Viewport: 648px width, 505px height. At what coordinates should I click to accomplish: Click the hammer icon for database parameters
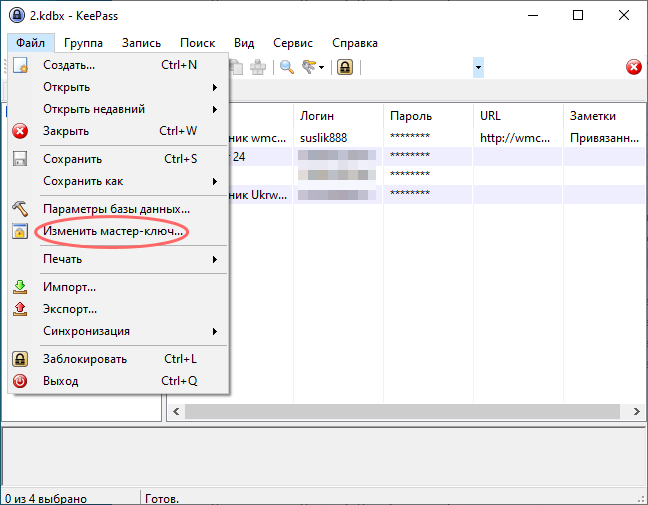click(x=20, y=209)
